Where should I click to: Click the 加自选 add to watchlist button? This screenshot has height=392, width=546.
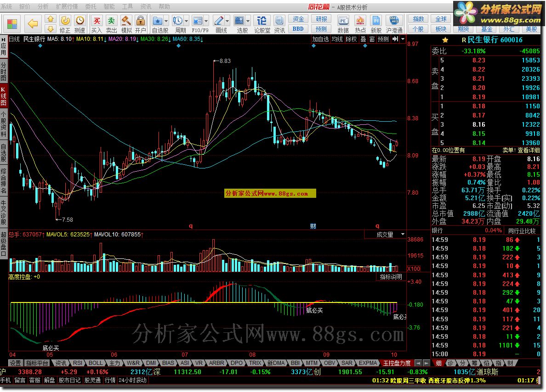point(320,39)
